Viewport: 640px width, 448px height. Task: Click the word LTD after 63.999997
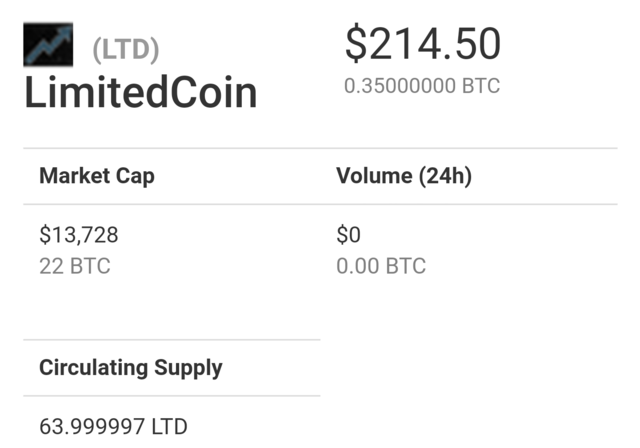(169, 427)
